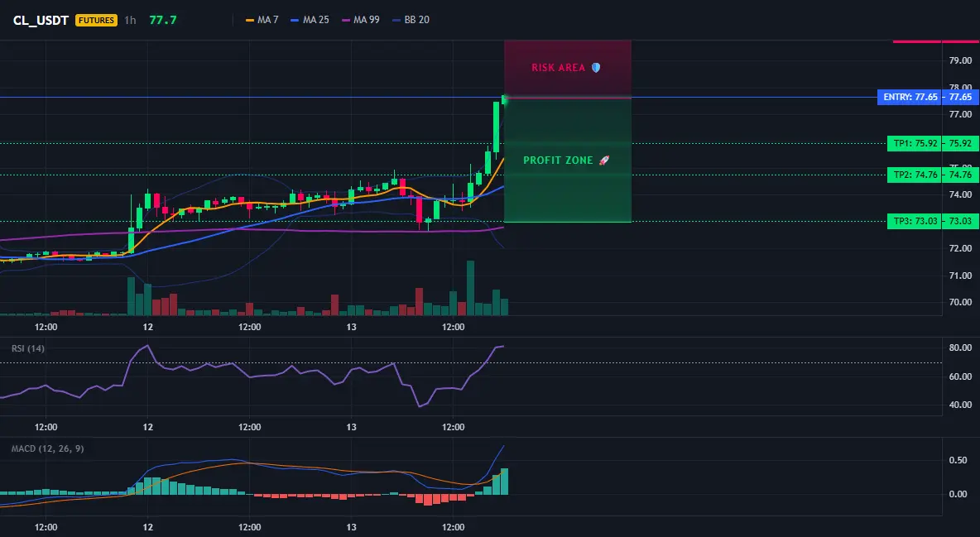Click the RISK AREA label
Viewport: 980px width, 537px height.
click(x=559, y=68)
